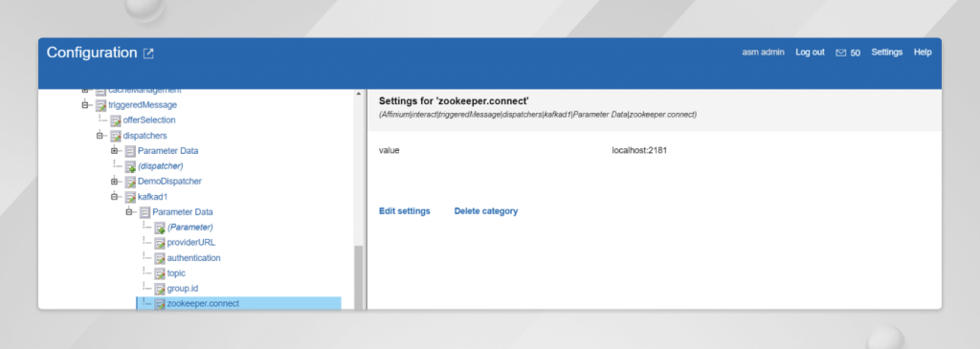Click the group.id parameter icon
The image size is (980, 349).
(x=160, y=289)
